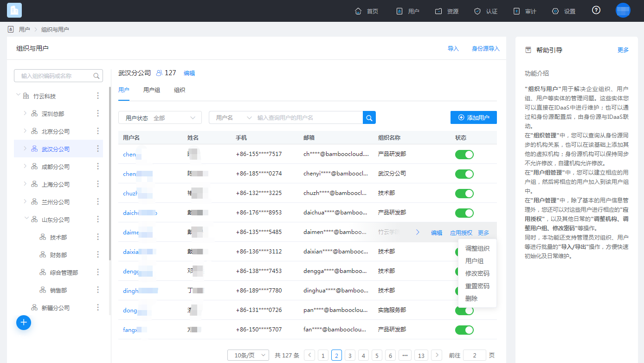644x363 pixels.
Task: Click the 添加用户 button
Action: click(474, 118)
